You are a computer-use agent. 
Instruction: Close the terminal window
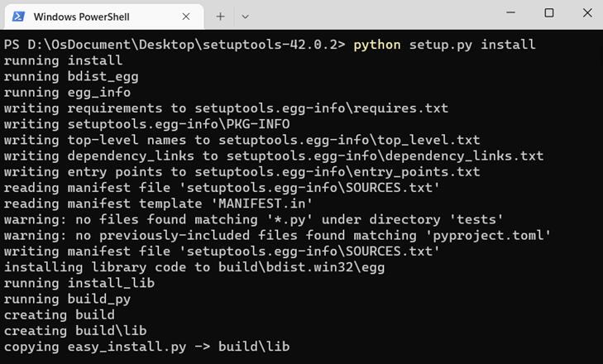coord(586,13)
